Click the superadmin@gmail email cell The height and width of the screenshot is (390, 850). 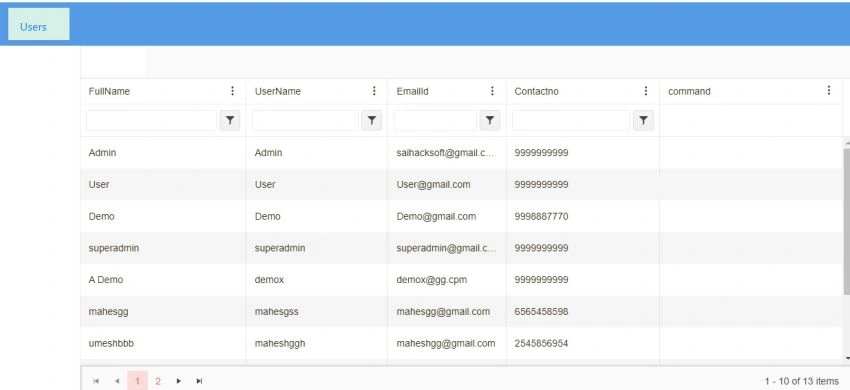pyautogui.click(x=447, y=248)
